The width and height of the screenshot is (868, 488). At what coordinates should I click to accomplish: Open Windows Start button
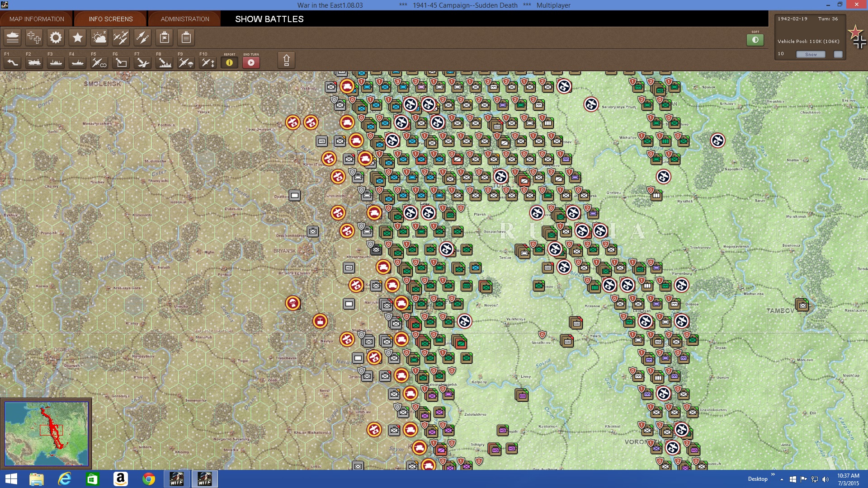[11, 479]
